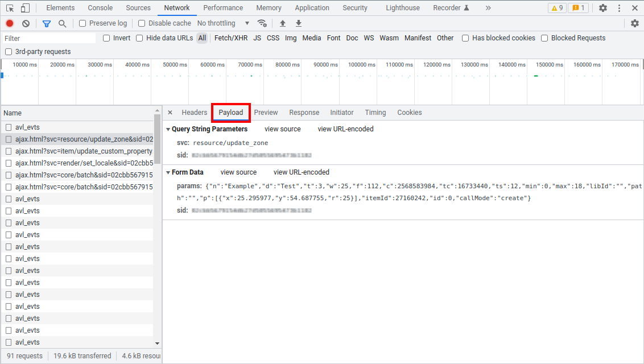Open DevTools settings gear icon

603,8
